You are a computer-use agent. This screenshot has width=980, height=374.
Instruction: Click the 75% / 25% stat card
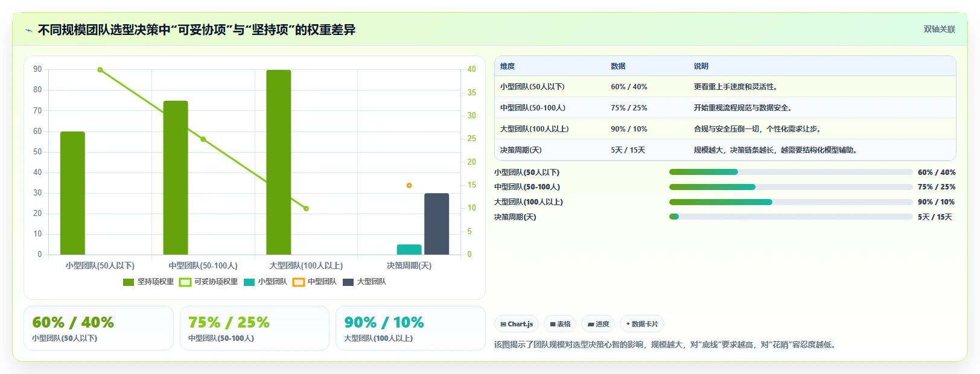point(254,328)
